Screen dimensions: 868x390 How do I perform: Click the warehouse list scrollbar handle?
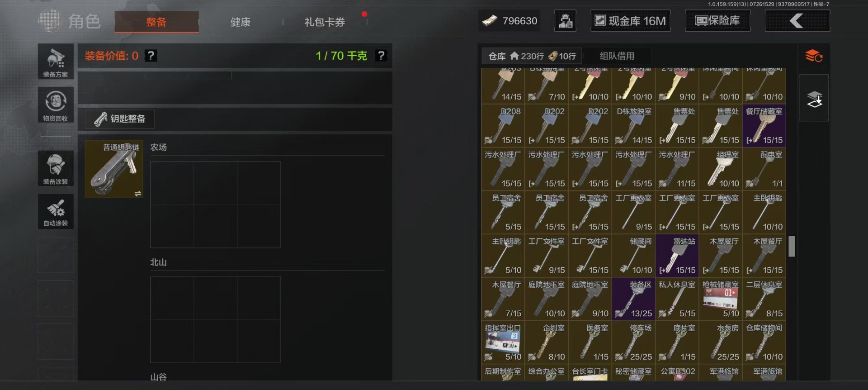coord(792,246)
